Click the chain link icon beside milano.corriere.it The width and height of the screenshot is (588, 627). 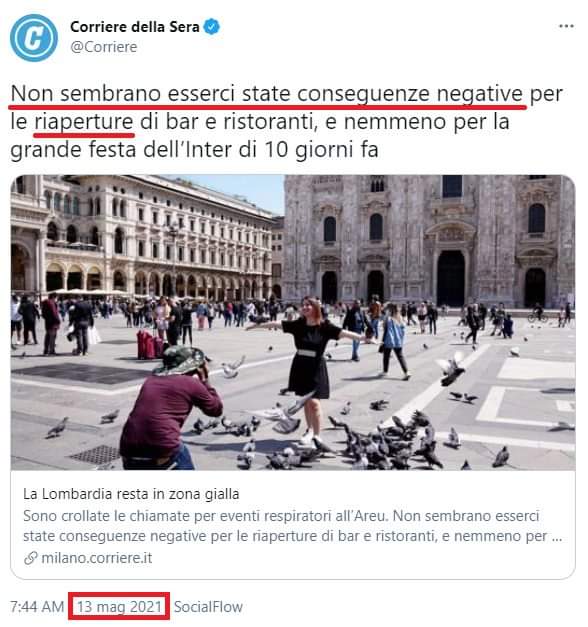[x=31, y=558]
